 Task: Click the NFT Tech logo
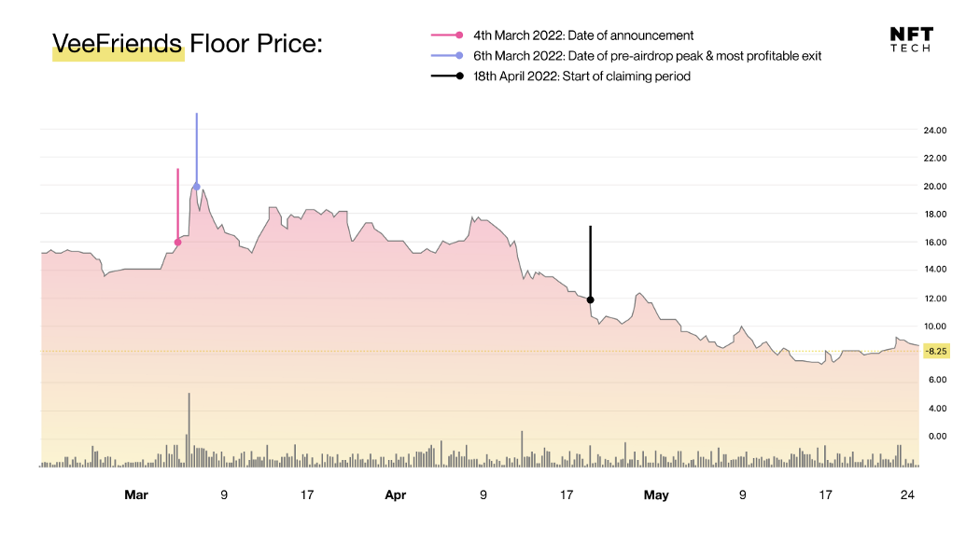[x=911, y=39]
